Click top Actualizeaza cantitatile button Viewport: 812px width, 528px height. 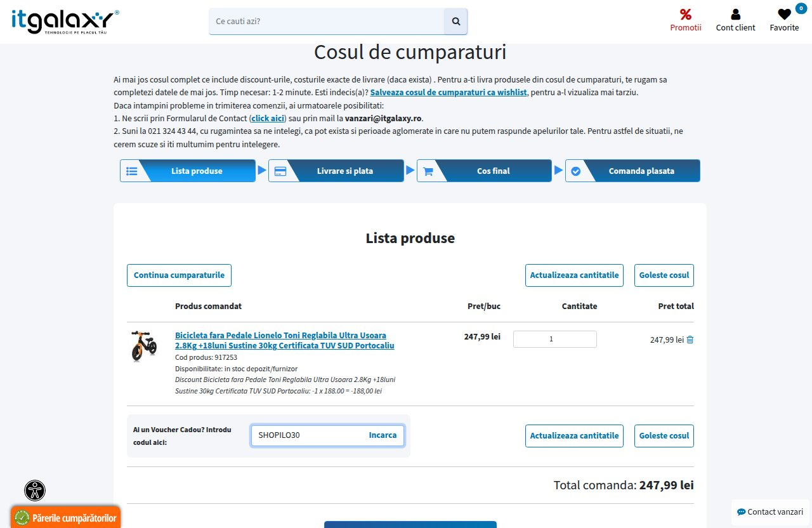point(574,275)
